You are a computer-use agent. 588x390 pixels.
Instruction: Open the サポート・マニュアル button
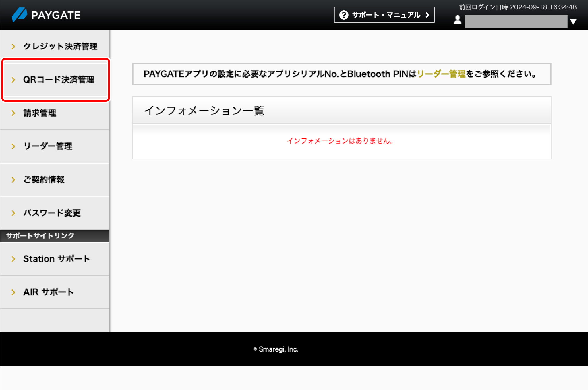385,15
